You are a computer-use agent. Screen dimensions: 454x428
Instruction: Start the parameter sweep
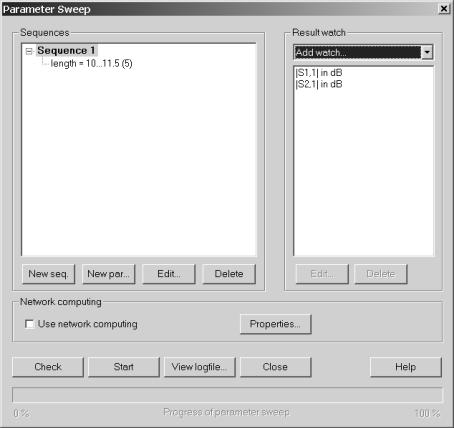tap(124, 367)
